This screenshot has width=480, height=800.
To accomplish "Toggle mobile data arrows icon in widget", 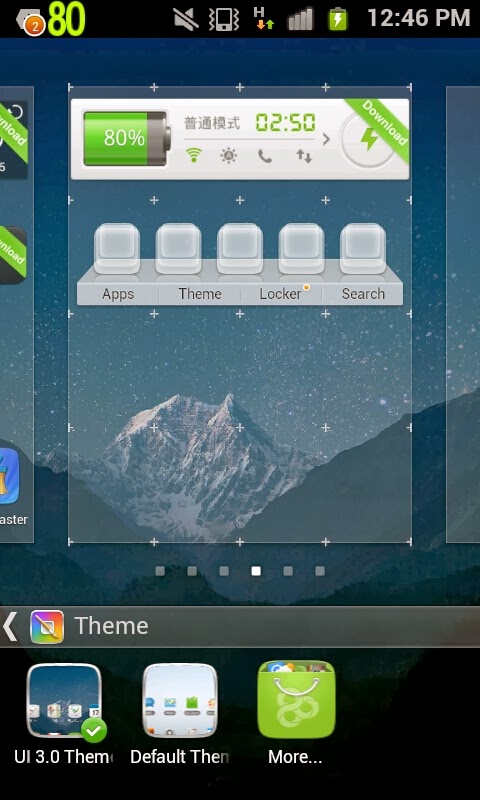I will [x=304, y=156].
